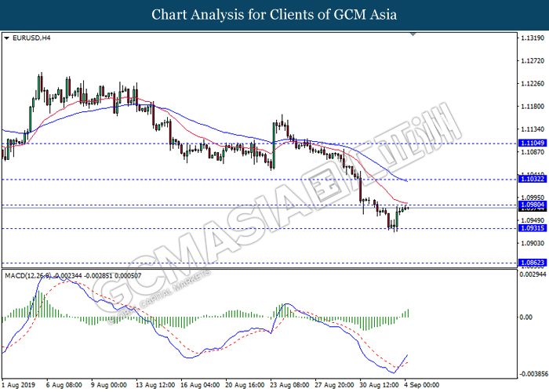Click the 1.09950 price axis value
Viewport: 549px width, 392px height.
tap(533, 198)
